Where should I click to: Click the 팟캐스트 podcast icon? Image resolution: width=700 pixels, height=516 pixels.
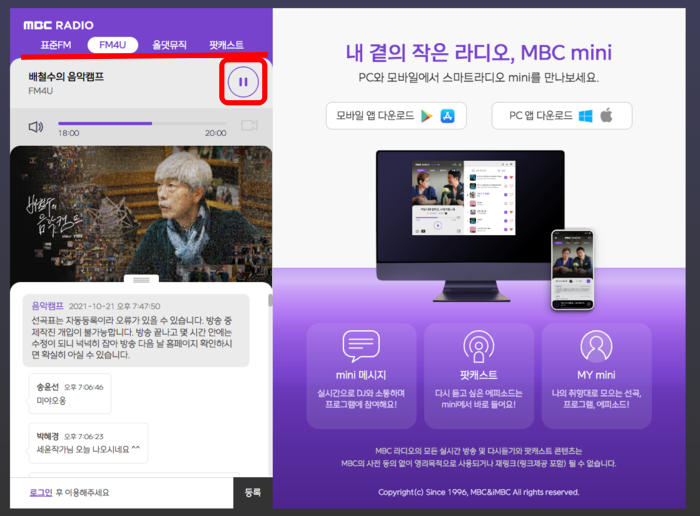(479, 345)
